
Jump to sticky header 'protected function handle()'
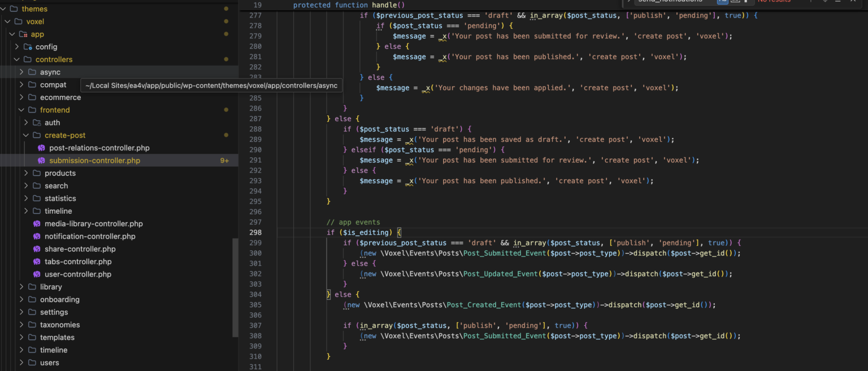(x=349, y=5)
